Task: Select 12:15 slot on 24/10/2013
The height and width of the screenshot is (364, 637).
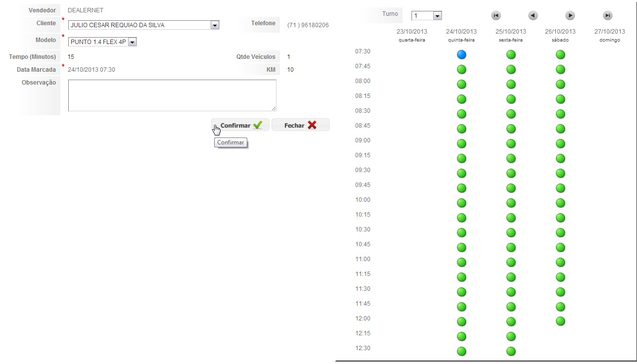Action: coord(461,336)
